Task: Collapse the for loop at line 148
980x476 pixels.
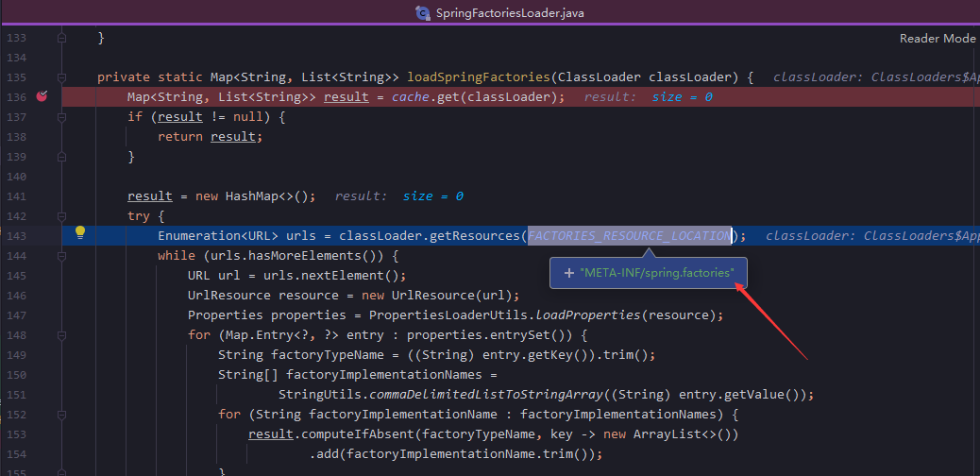Action: click(x=61, y=335)
